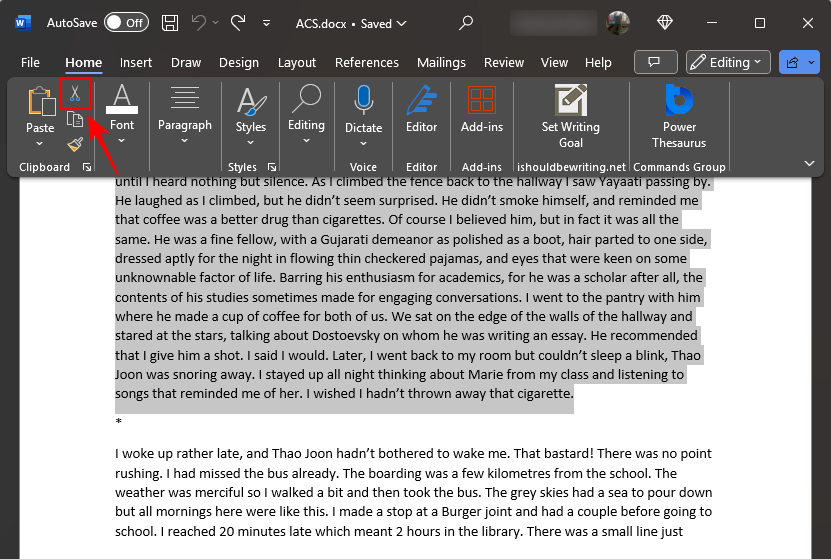Image resolution: width=831 pixels, height=559 pixels.
Task: Click the Copy icon in Clipboard
Action: tap(74, 120)
